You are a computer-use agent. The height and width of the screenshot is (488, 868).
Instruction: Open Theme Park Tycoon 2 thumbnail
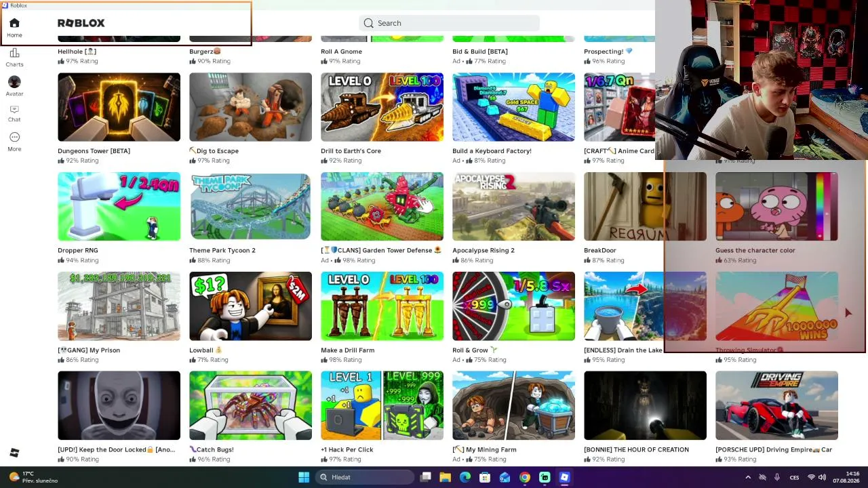pos(250,207)
